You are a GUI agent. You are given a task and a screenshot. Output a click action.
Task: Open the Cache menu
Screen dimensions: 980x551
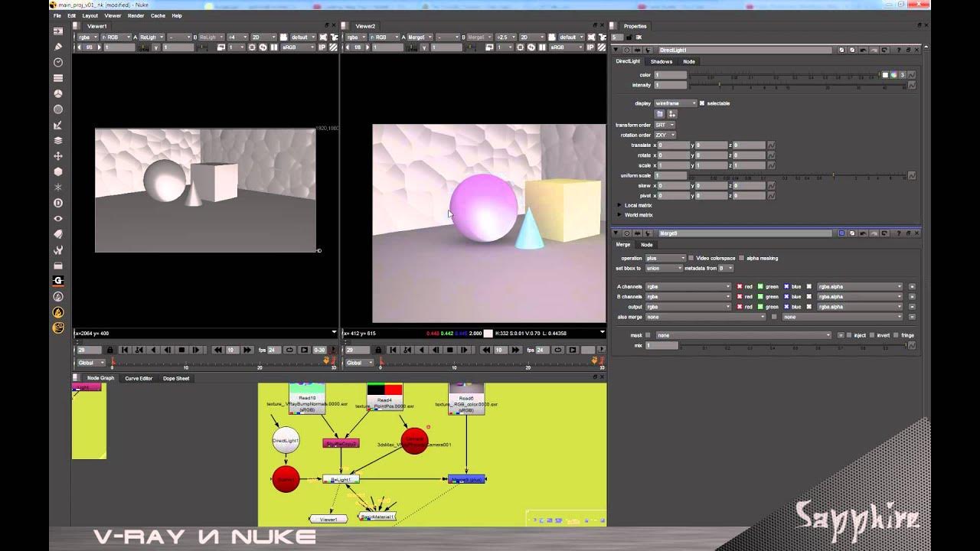coord(158,15)
